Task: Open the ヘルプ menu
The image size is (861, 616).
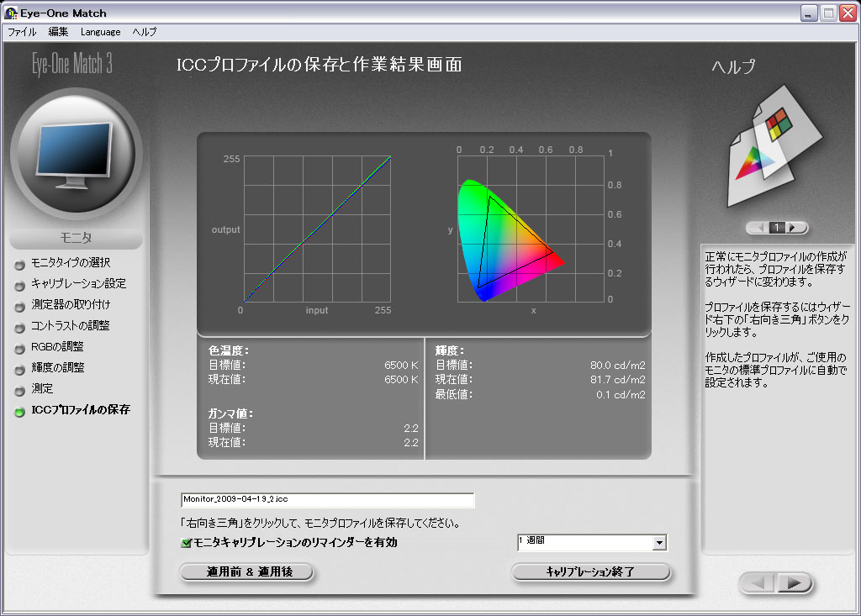Action: [144, 32]
